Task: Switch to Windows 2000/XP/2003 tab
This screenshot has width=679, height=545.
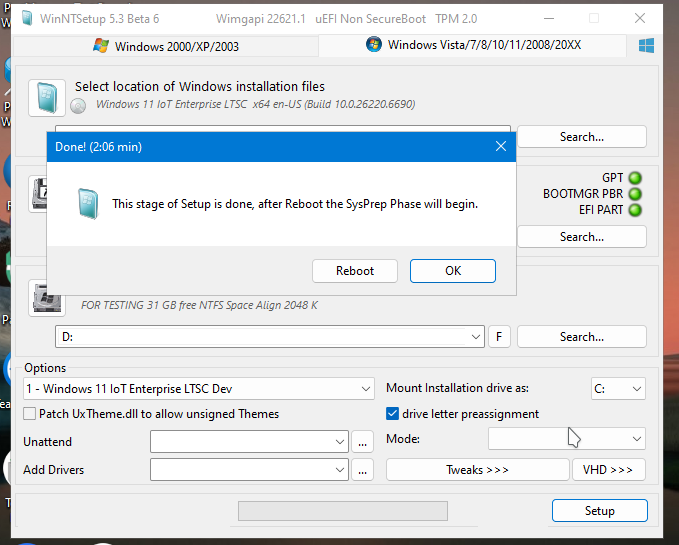Action: point(166,46)
